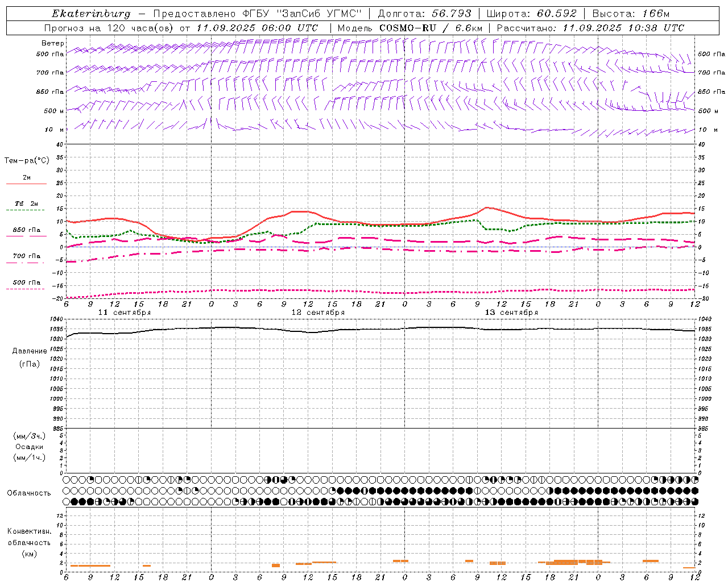Click the '(мм/3ч.)' precipitation unit label
Image resolution: width=728 pixels, height=582 pixels.
tap(29, 436)
